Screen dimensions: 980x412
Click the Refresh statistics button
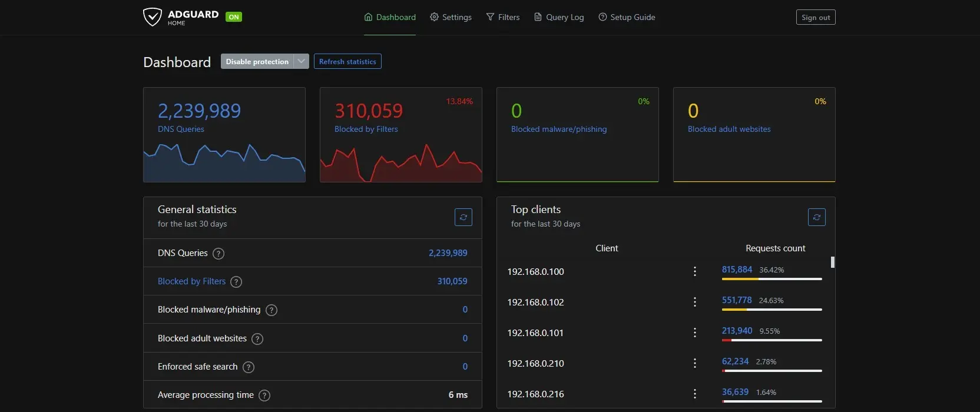(x=347, y=61)
